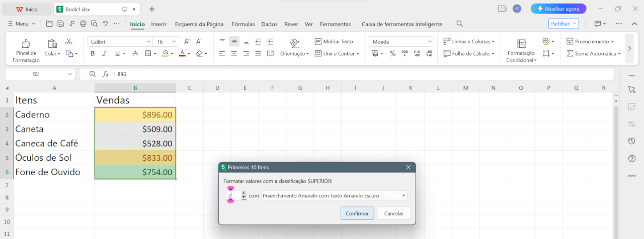The image size is (644, 239).
Task: Apply percent style format
Action: tap(392, 54)
